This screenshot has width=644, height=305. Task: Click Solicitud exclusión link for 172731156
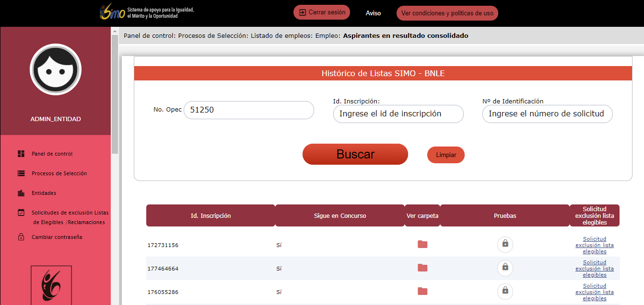594,245
